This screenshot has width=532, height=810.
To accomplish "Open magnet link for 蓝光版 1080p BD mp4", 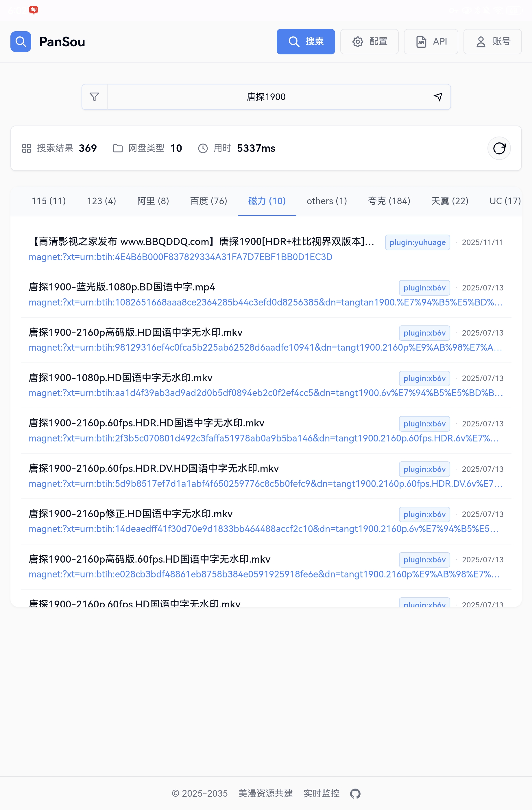I will coord(265,302).
